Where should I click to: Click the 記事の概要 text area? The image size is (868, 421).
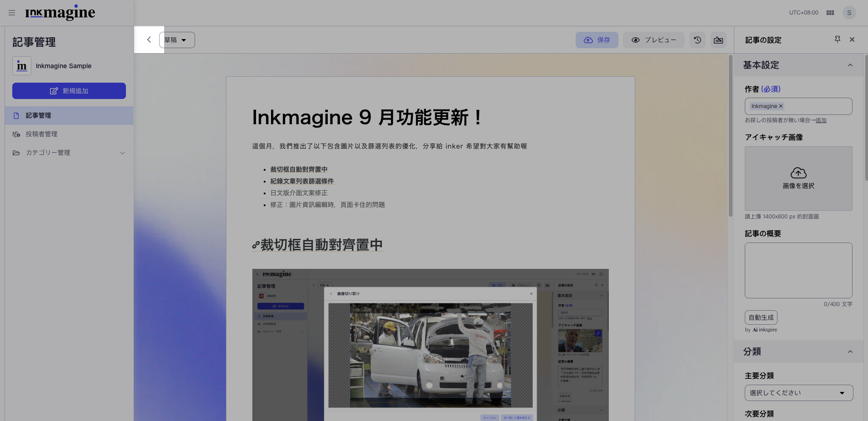tap(798, 270)
